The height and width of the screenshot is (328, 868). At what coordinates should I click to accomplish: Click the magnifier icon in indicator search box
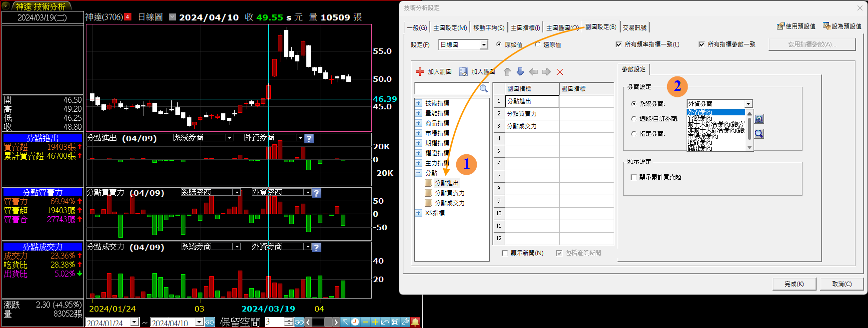(483, 88)
